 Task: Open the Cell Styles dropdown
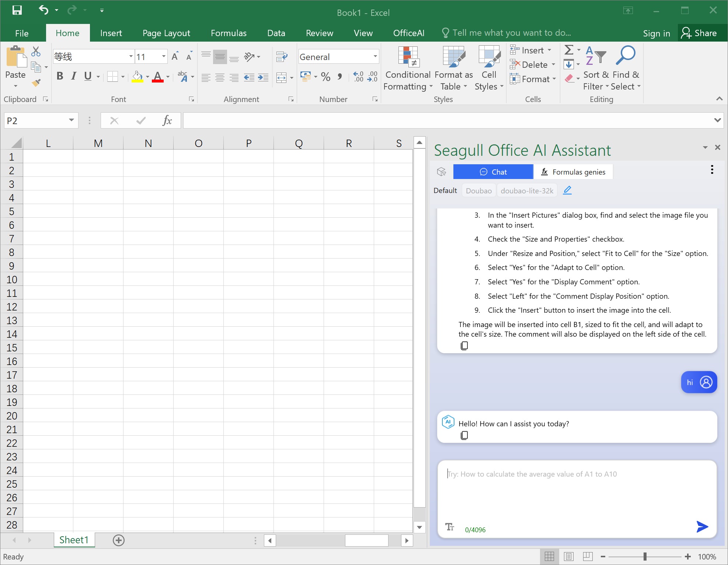489,69
